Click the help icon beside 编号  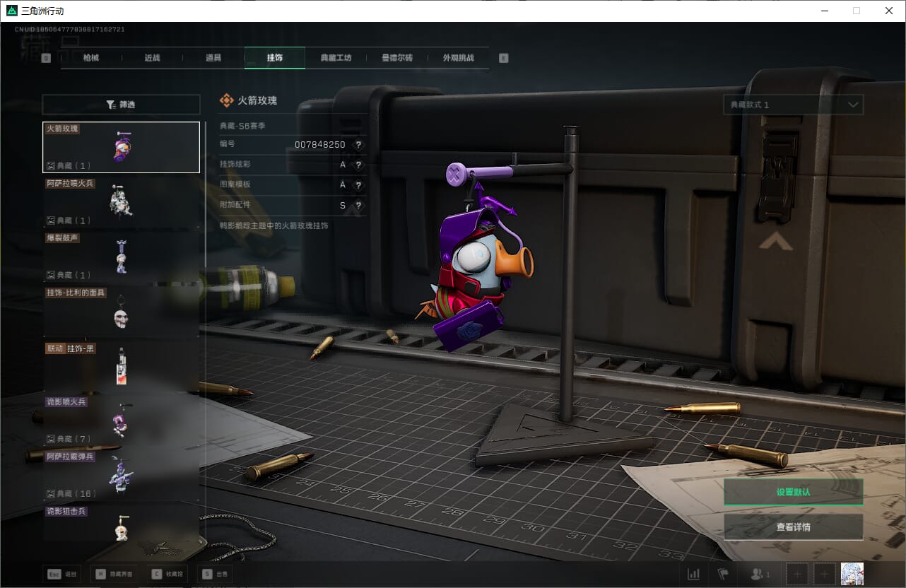click(358, 145)
